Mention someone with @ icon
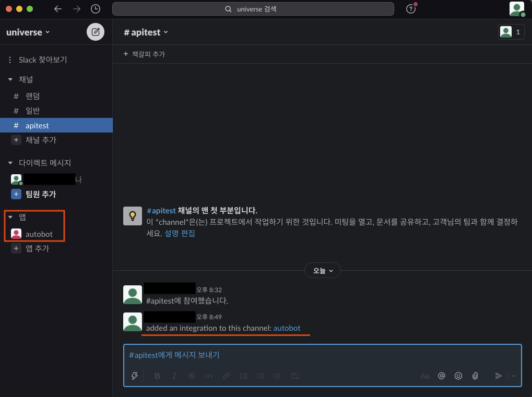The image size is (532, 397). [441, 376]
